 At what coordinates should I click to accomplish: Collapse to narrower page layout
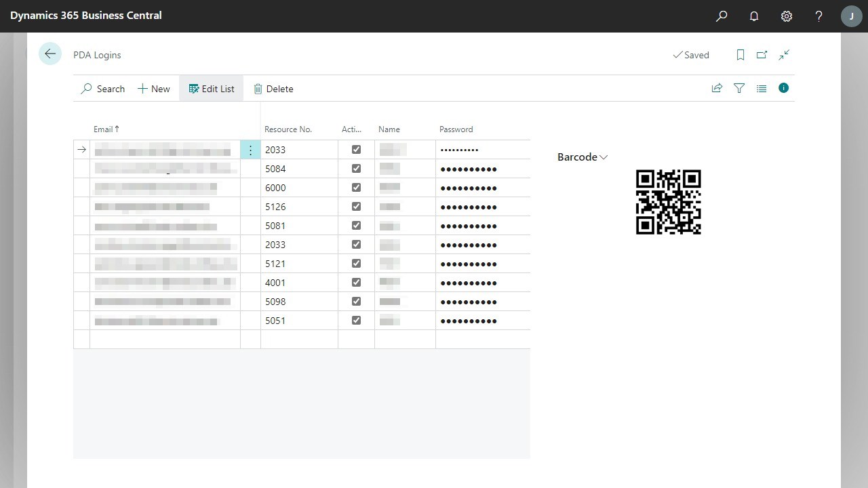click(x=784, y=55)
